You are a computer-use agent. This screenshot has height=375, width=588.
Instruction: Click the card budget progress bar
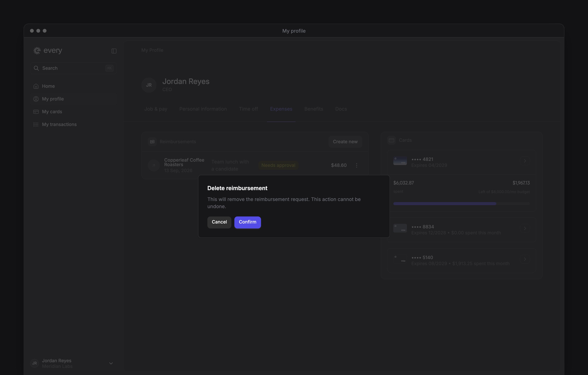click(x=461, y=204)
